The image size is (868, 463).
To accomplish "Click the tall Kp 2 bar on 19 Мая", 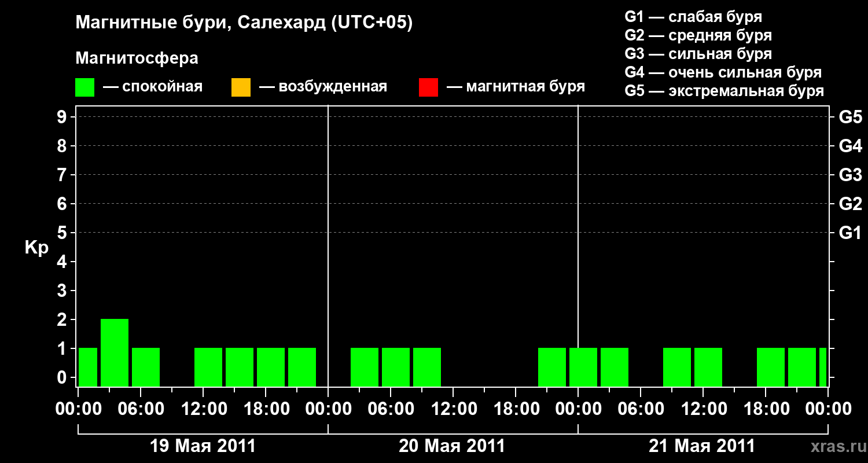I will 115,352.
